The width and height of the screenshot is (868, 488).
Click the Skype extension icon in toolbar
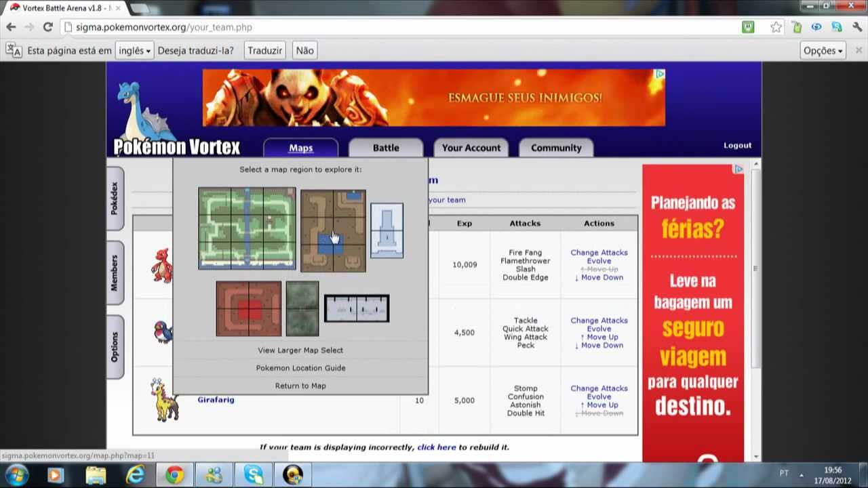click(837, 27)
